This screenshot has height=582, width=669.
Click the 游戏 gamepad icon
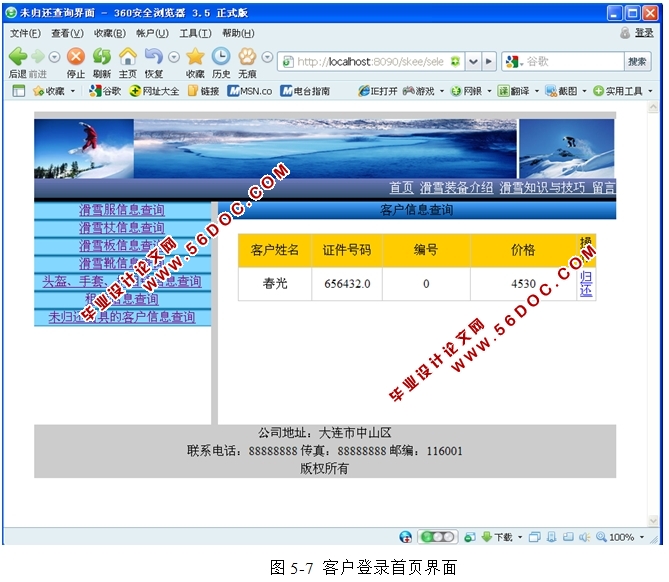pos(408,91)
